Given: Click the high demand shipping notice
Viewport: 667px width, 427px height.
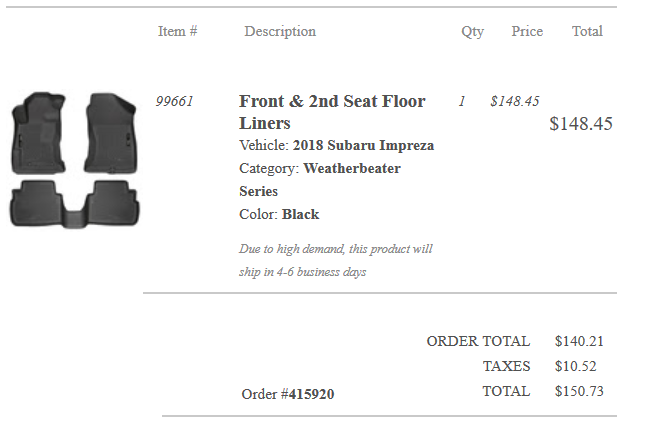Looking at the screenshot, I should click(x=336, y=260).
